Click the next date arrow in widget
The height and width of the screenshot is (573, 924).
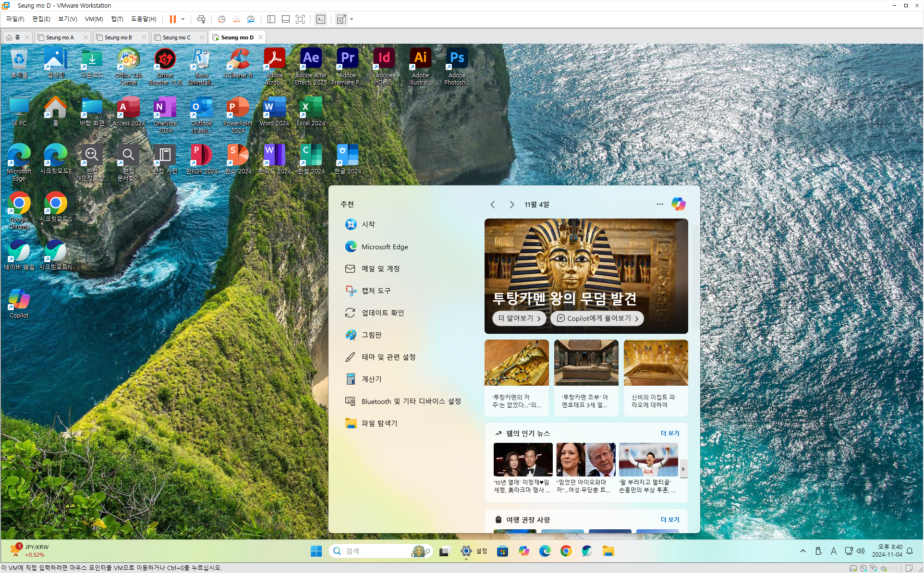(x=512, y=205)
